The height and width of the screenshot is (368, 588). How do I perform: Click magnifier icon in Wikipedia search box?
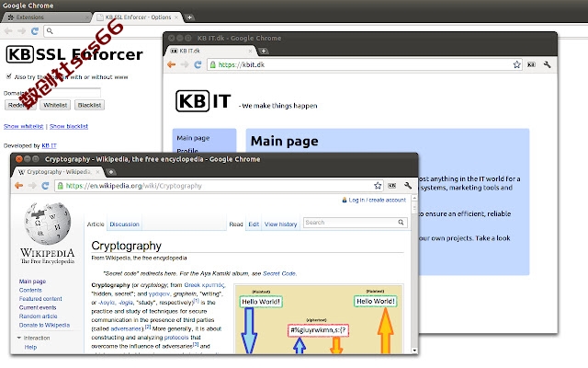(x=401, y=223)
